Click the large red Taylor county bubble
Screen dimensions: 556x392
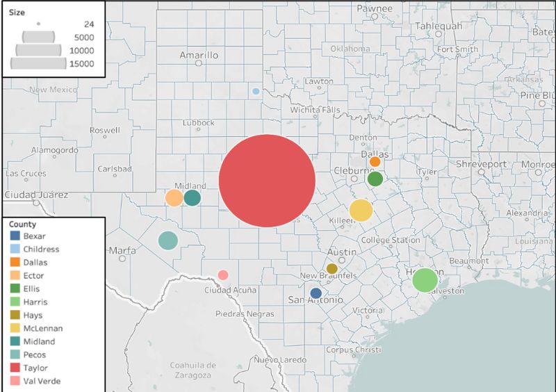267,181
